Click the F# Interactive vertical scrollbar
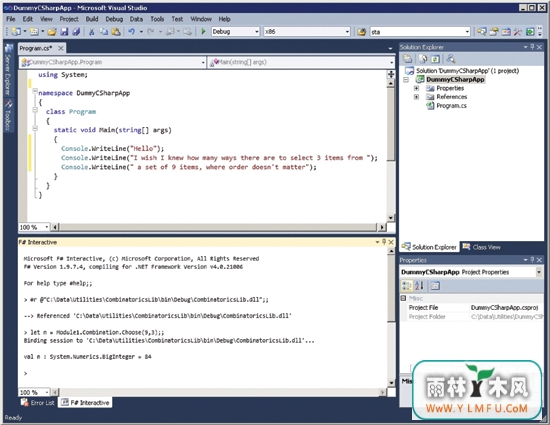Screen dimensions: 550x425 391,288
